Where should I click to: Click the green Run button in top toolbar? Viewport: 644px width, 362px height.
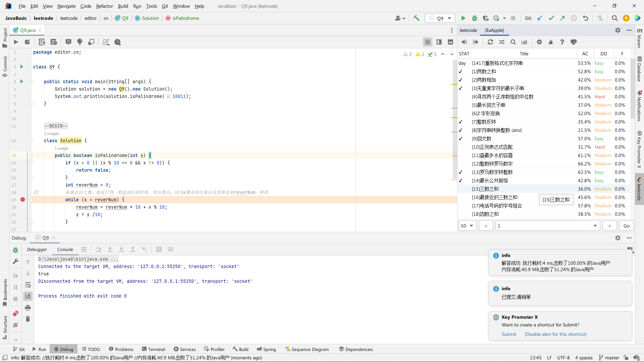[x=463, y=18]
